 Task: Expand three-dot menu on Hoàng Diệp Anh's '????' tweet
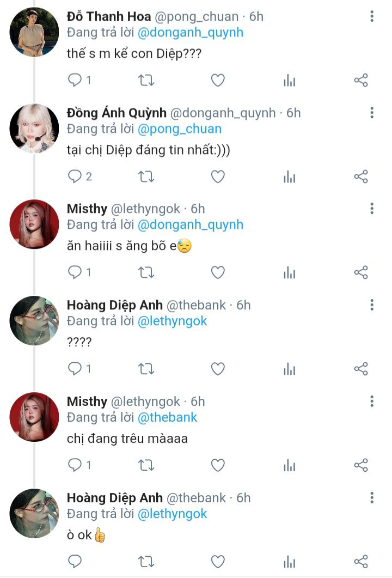pyautogui.click(x=372, y=305)
